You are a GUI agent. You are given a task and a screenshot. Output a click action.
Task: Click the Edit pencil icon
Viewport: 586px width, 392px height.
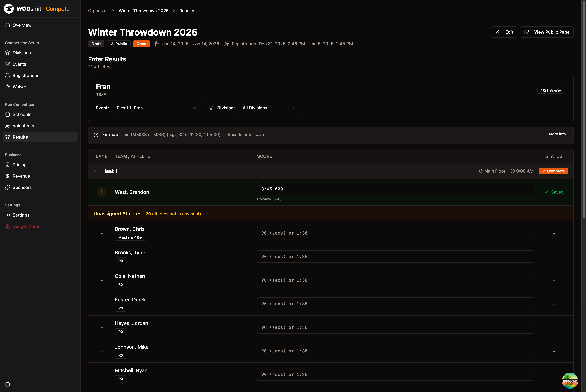tap(498, 32)
